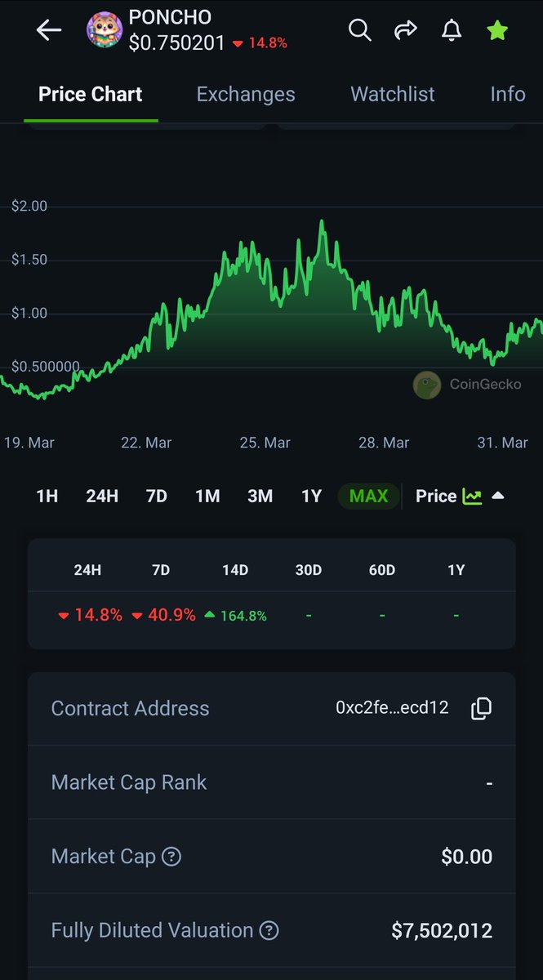Tap the Market Cap Rank label
The width and height of the screenshot is (543, 980).
point(129,782)
